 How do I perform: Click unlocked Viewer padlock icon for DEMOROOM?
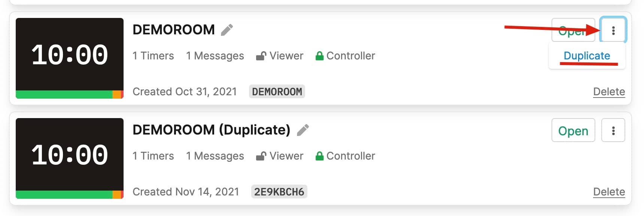[261, 56]
